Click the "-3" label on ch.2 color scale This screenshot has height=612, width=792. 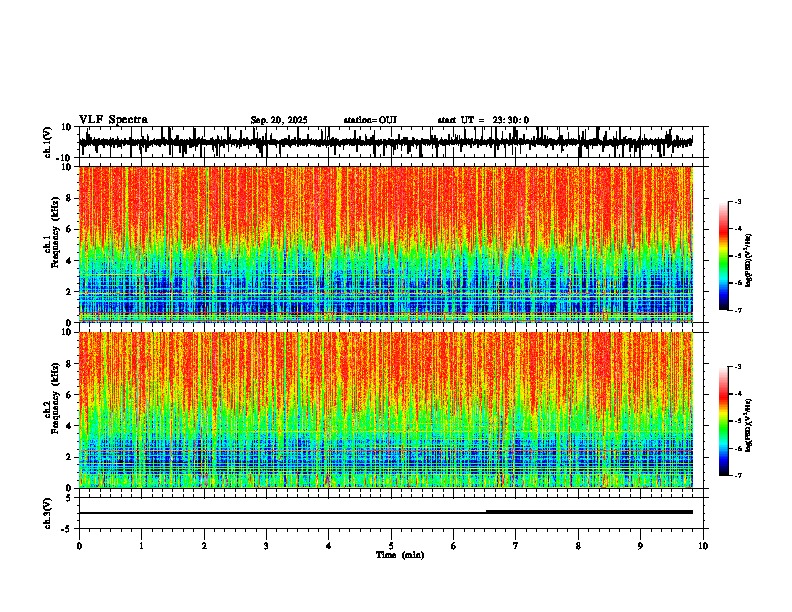(737, 367)
